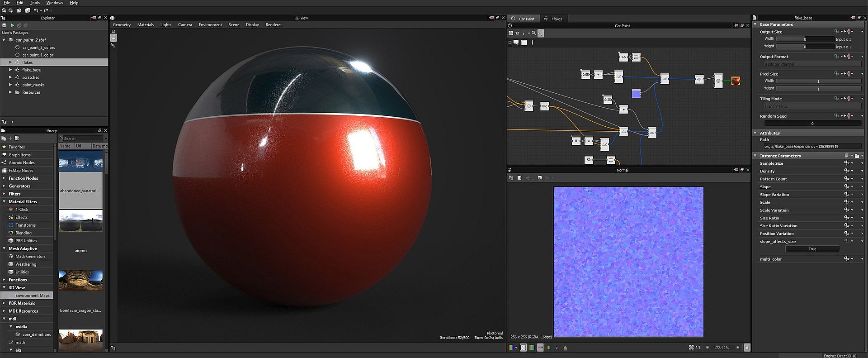Screen dimensions: 868x358
Task: Click the magnifier search icon in graph toolbar
Action: coord(533,33)
